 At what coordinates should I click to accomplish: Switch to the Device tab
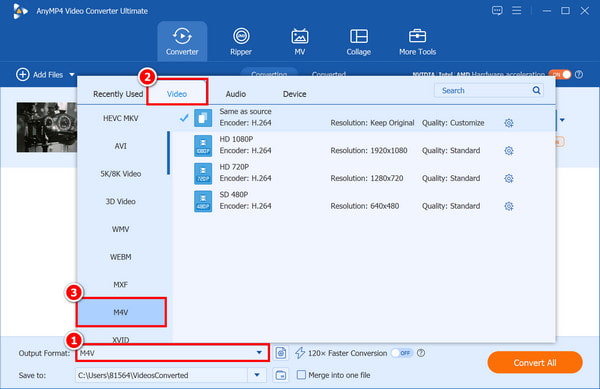pyautogui.click(x=295, y=94)
